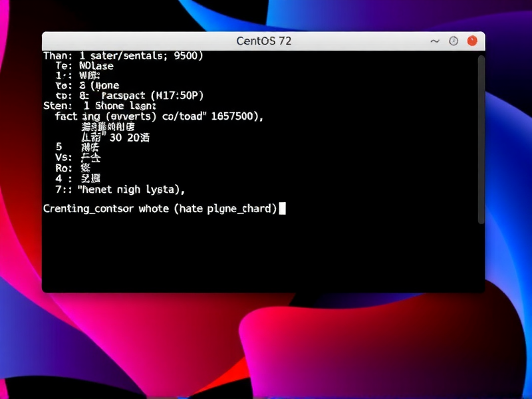The height and width of the screenshot is (399, 532).
Task: Click the "fact ing (øvverts)" text
Action: 105,116
